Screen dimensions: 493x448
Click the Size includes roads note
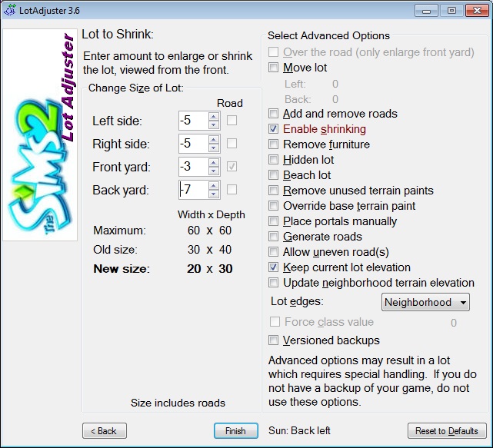178,403
